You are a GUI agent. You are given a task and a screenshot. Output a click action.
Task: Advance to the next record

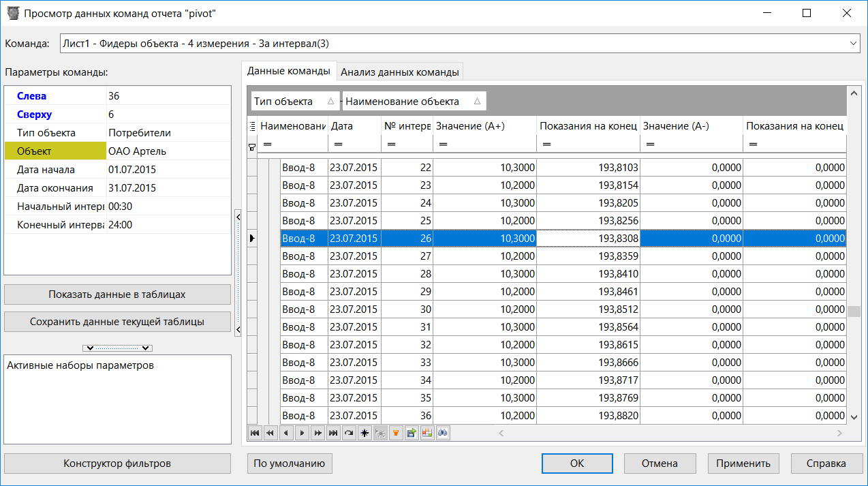tap(302, 433)
